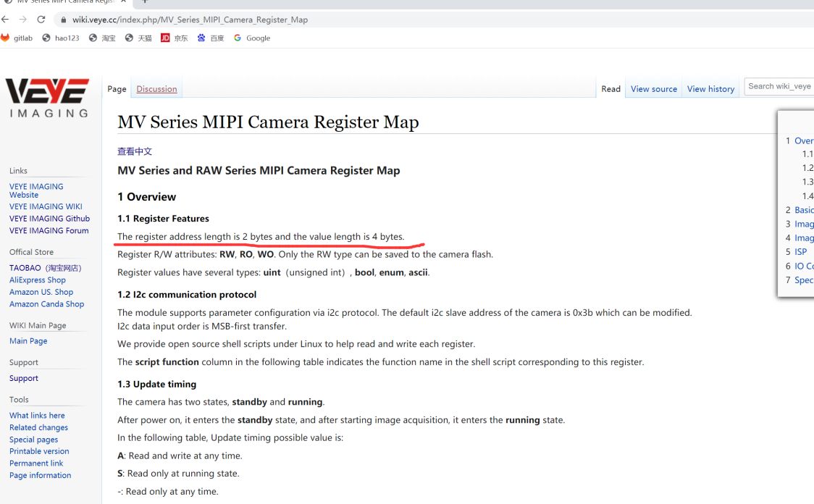Viewport: 814px width, 504px height.
Task: Click the Search wiki_veye input field
Action: point(779,86)
